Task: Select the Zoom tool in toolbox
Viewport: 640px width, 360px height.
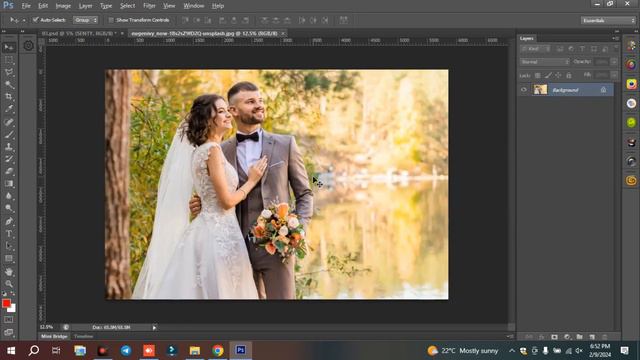Action: 9,284
